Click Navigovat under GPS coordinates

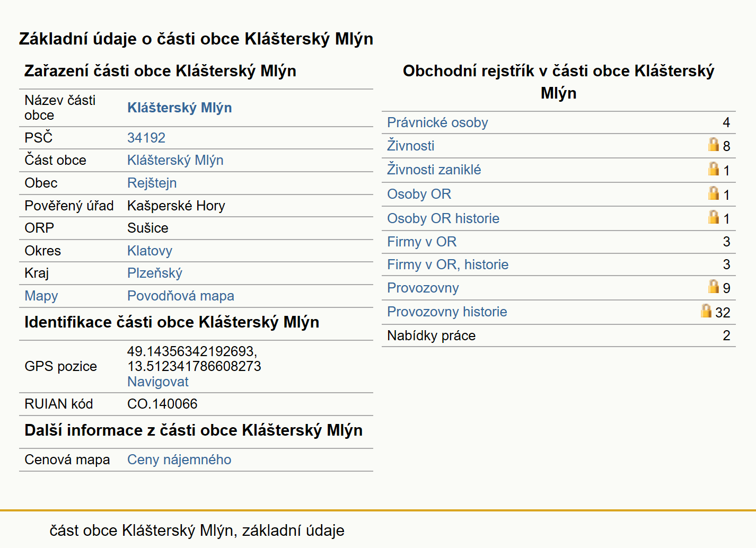(x=158, y=382)
